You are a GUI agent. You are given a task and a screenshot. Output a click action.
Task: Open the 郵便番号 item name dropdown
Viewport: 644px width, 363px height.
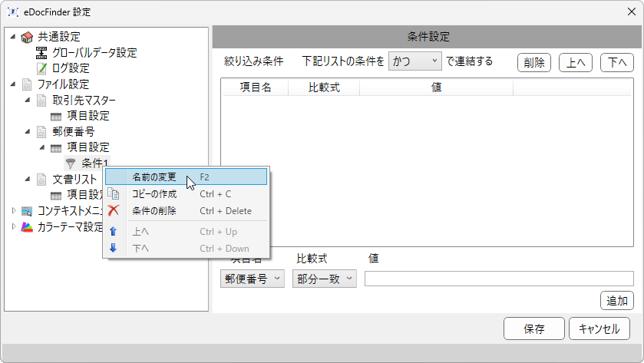click(253, 279)
